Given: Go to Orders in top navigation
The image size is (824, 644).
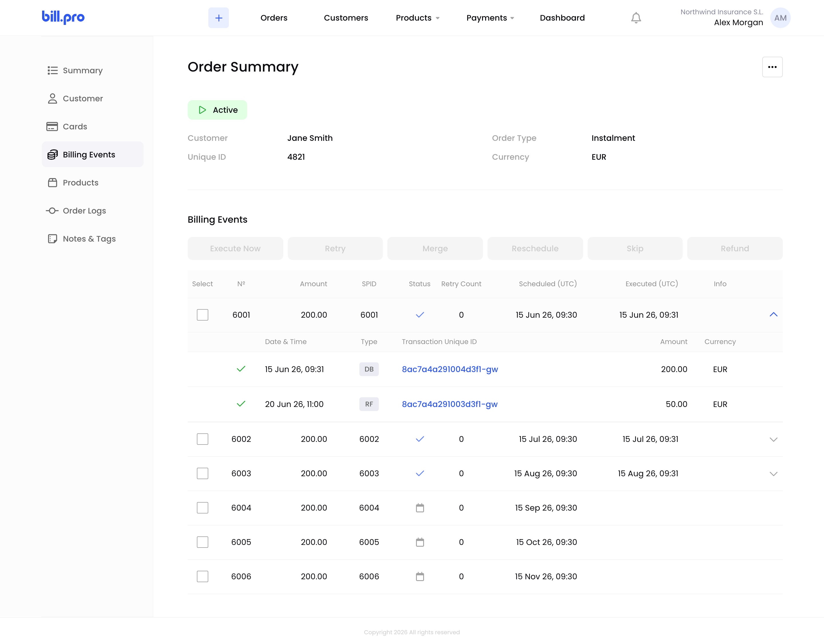Looking at the screenshot, I should point(274,18).
